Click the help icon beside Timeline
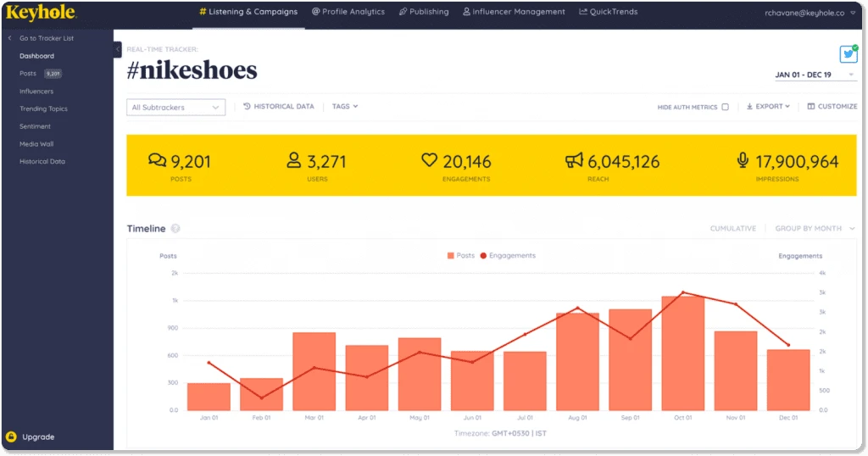 [x=175, y=229]
